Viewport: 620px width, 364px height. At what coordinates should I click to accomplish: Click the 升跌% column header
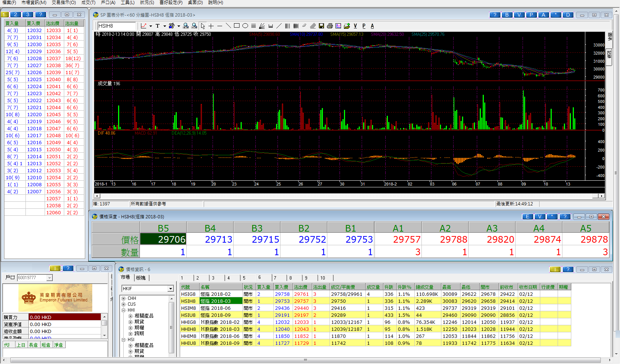coord(405,287)
